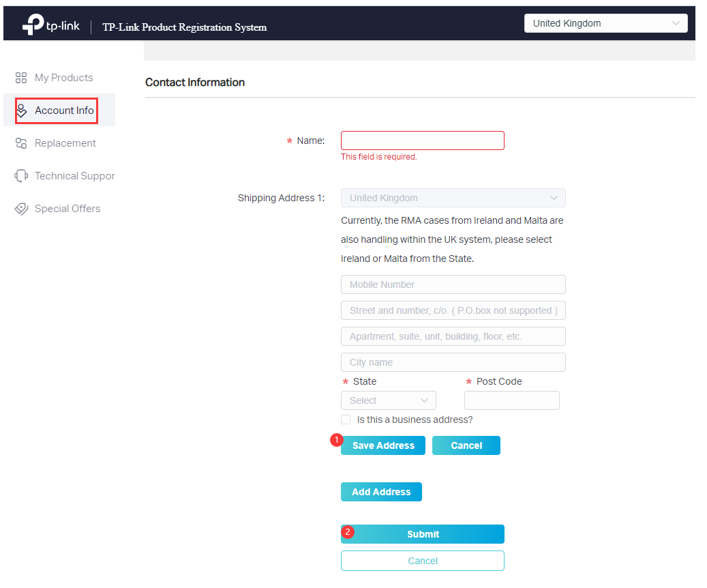
Task: Open the Shipping Address country dropdown
Action: 453,198
